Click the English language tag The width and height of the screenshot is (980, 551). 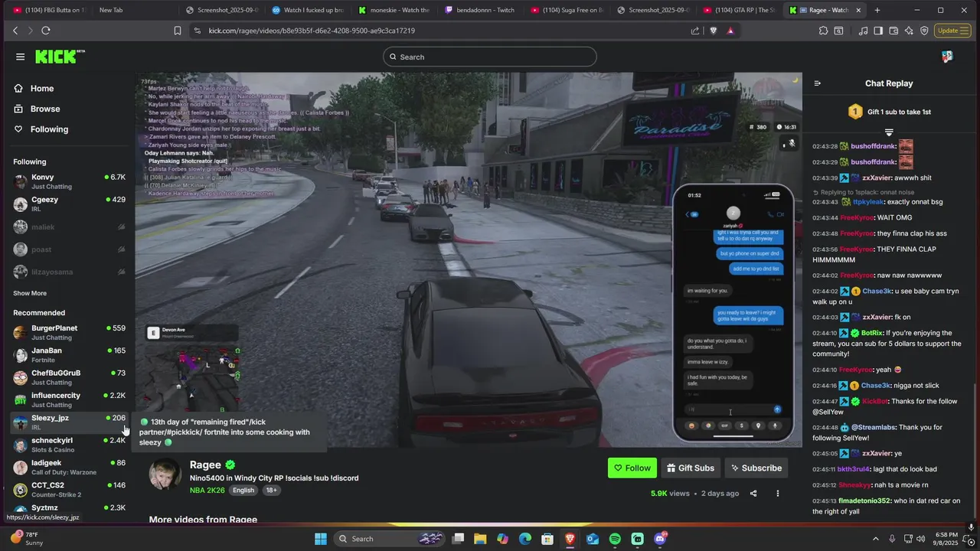pos(243,490)
